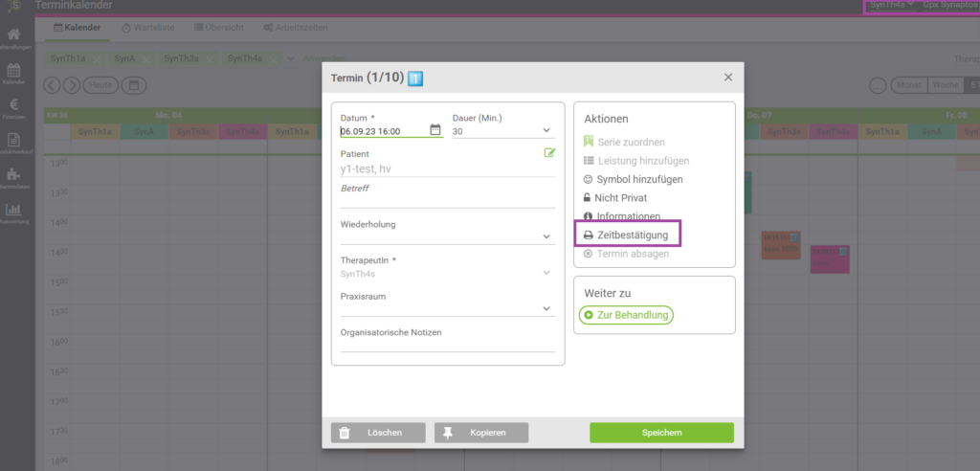Click the Löschen button
This screenshot has height=471, width=980.
tap(378, 432)
